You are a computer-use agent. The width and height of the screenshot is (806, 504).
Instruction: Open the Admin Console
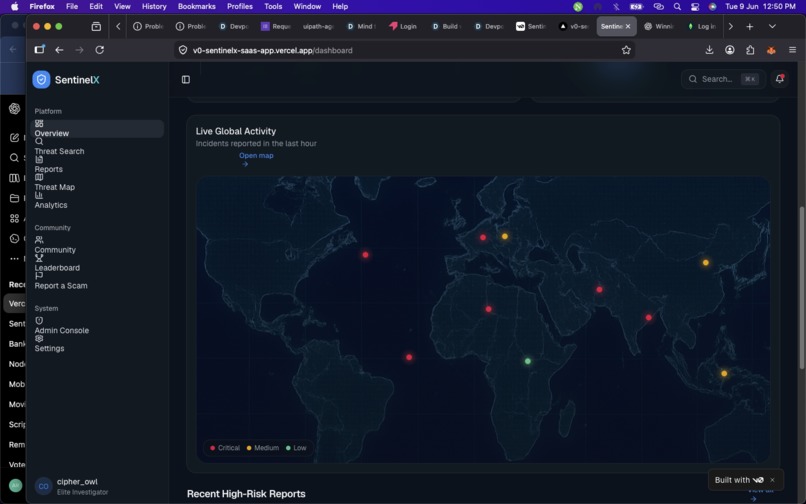[x=62, y=331]
